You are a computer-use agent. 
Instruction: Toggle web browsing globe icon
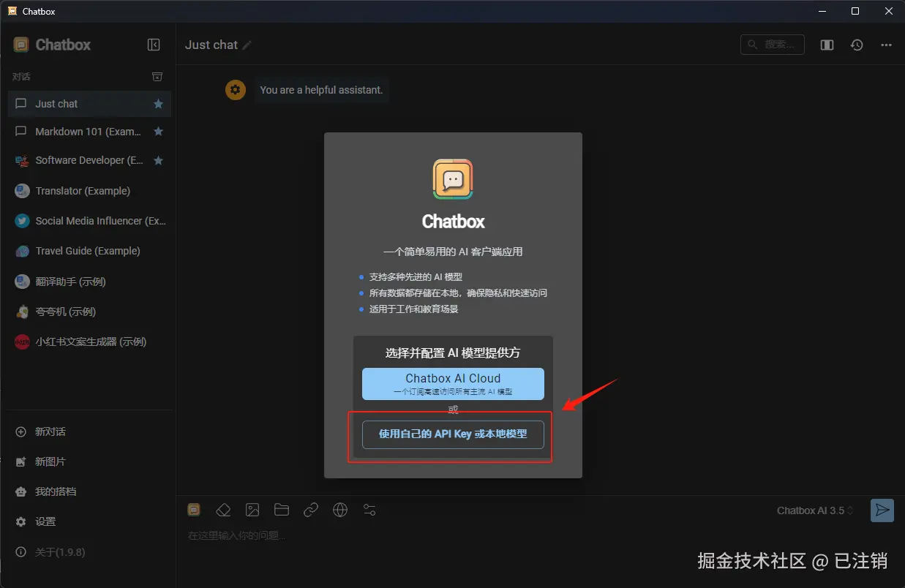click(340, 510)
